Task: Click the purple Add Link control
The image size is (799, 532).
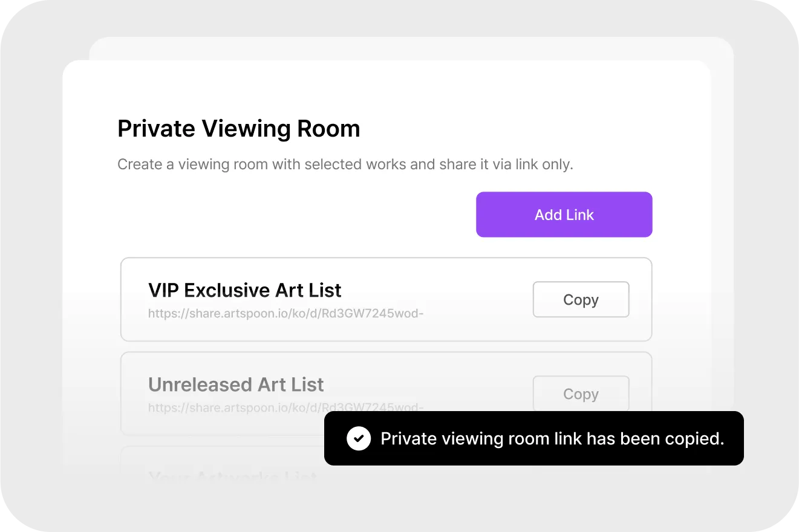Action: [x=564, y=215]
